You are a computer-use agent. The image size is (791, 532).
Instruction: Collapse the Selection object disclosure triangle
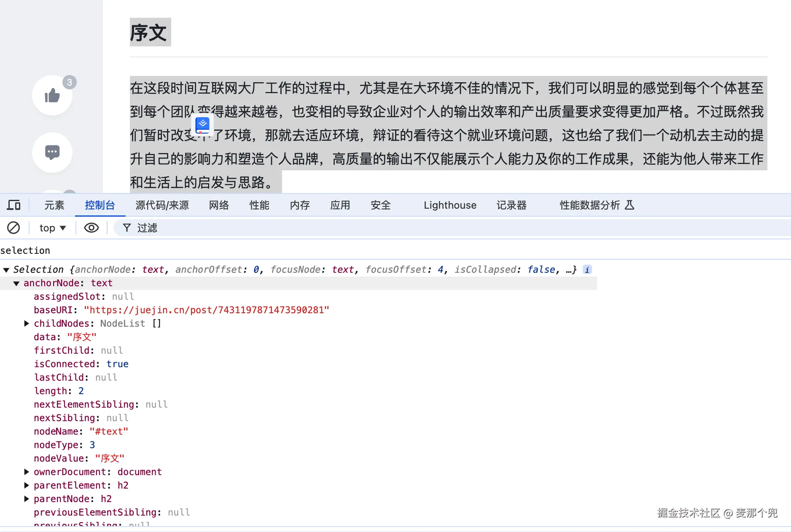coord(6,269)
